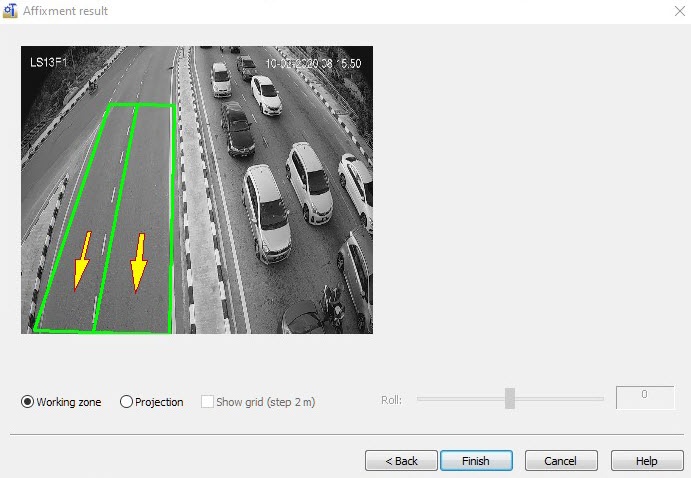
Task: Click the motorcycle in the camera preview
Action: pyautogui.click(x=333, y=308)
